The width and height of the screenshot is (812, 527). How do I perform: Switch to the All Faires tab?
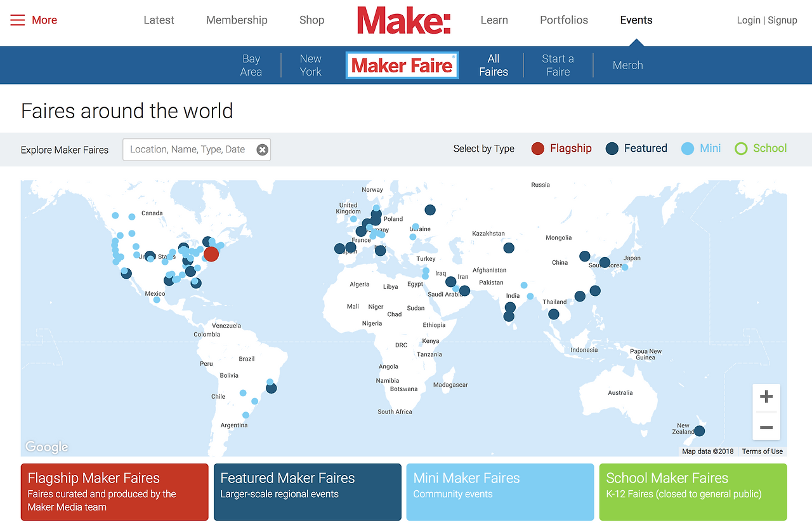click(494, 65)
